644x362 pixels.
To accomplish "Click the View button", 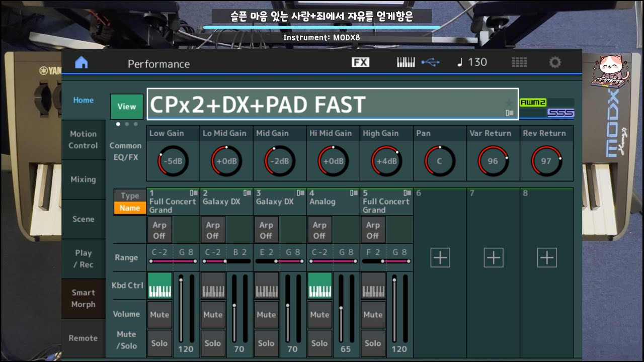I will pos(127,107).
